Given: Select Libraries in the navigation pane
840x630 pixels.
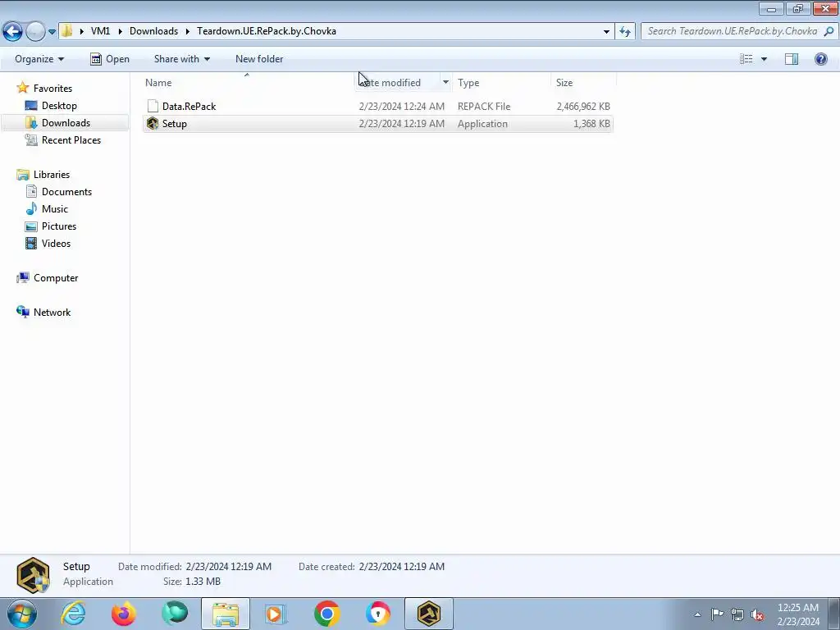Looking at the screenshot, I should click(x=52, y=175).
